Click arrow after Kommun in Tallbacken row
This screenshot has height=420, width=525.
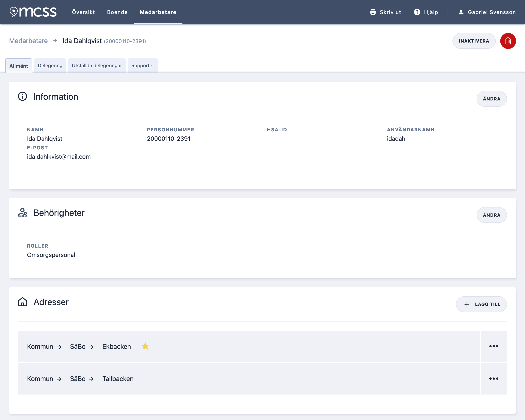point(59,379)
